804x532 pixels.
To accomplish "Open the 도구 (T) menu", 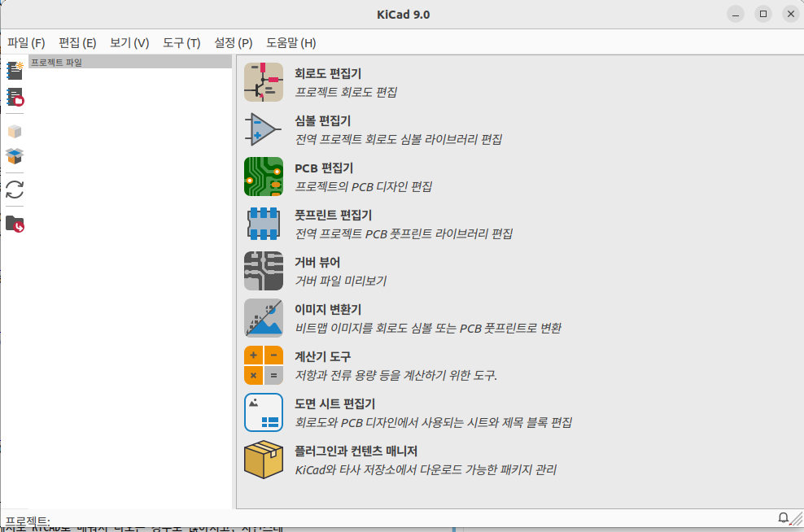I will [181, 42].
